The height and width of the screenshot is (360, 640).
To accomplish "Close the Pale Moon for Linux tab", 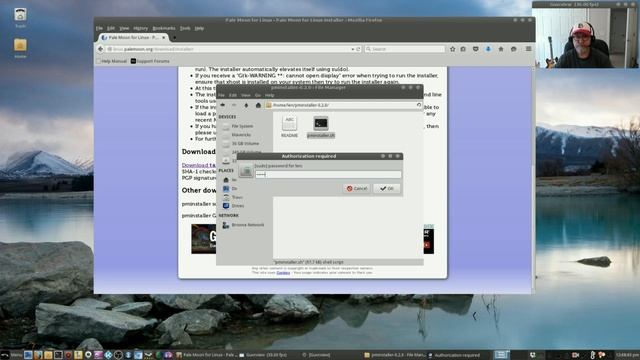I will click(x=164, y=38).
